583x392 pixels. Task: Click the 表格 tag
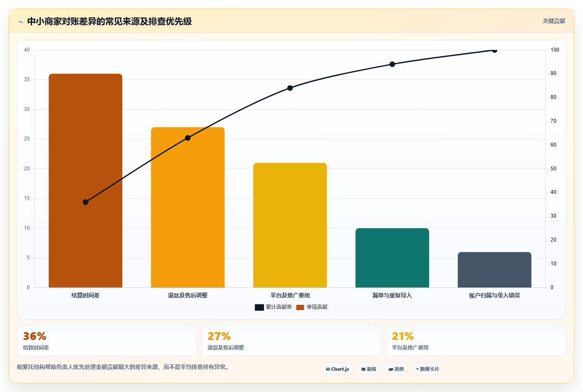coord(368,369)
